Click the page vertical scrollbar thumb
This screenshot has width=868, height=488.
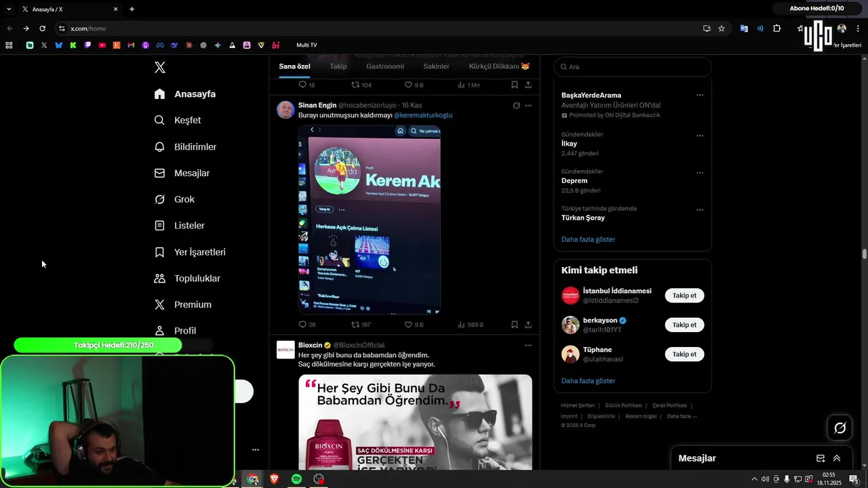coord(865,254)
